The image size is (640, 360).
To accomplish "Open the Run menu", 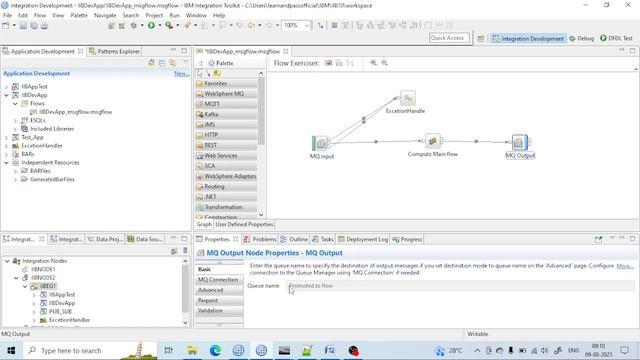I will 174,15.
